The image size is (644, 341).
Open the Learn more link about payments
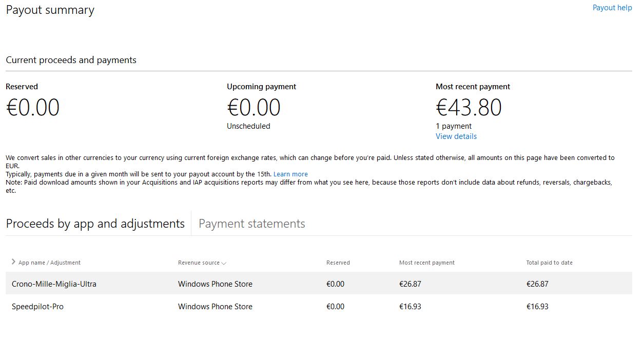point(290,174)
